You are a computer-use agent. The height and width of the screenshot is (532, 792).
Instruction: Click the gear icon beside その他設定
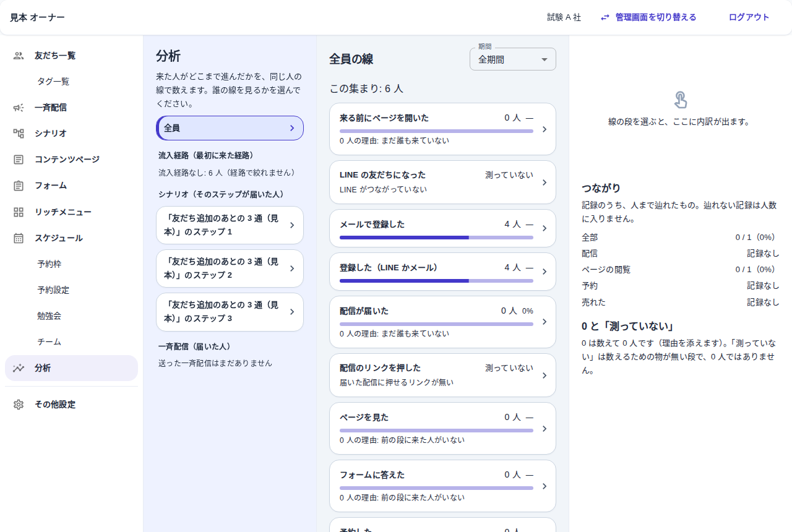(19, 405)
